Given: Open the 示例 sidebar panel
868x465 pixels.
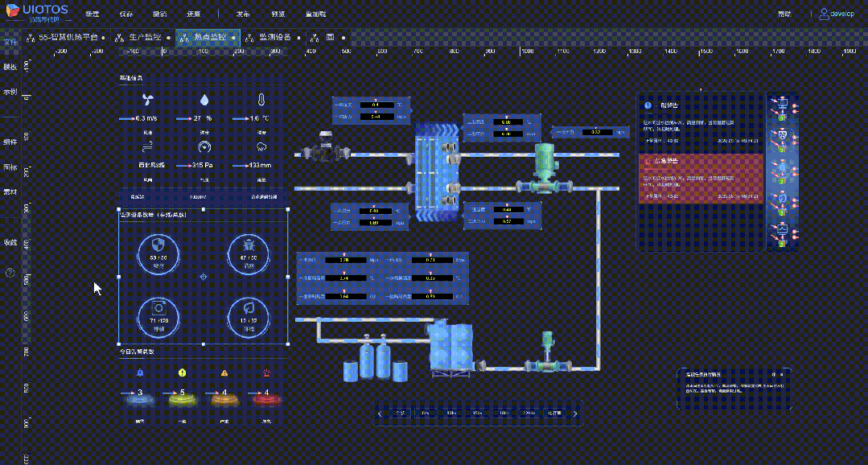Looking at the screenshot, I should pyautogui.click(x=10, y=92).
